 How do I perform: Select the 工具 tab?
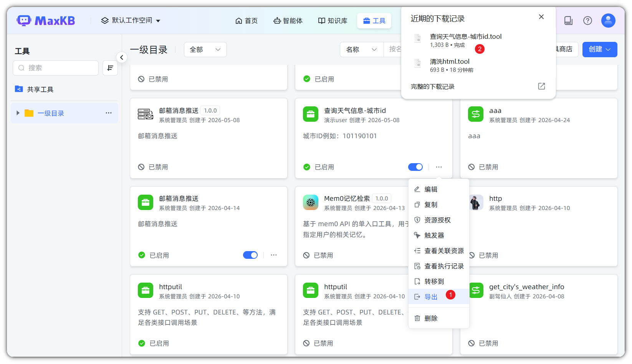click(374, 21)
